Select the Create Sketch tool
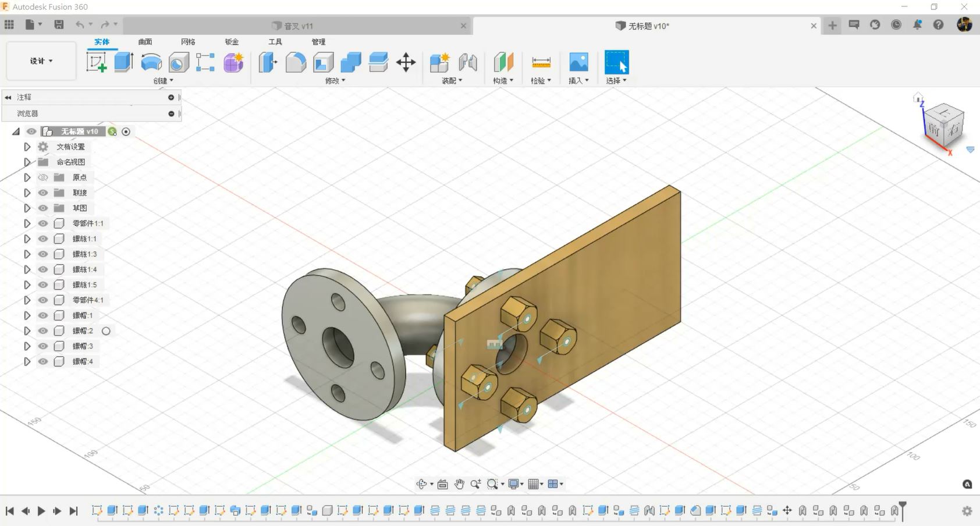This screenshot has width=980, height=526. 97,62
